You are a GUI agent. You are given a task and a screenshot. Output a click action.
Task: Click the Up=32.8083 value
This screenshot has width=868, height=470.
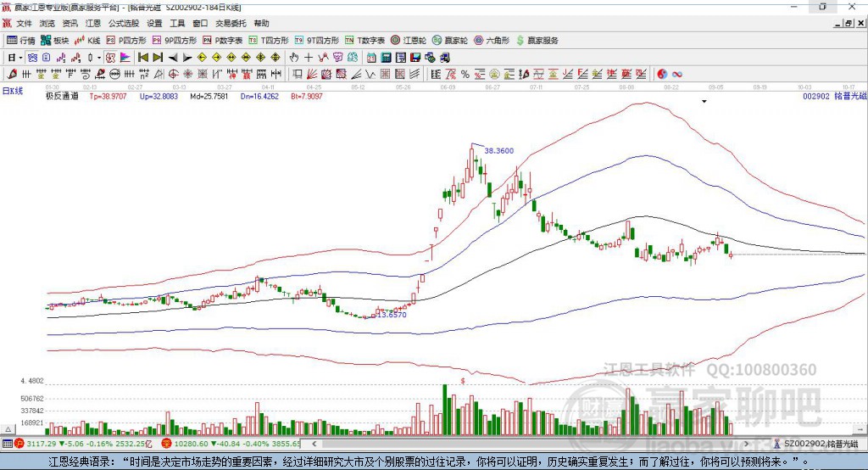point(159,96)
